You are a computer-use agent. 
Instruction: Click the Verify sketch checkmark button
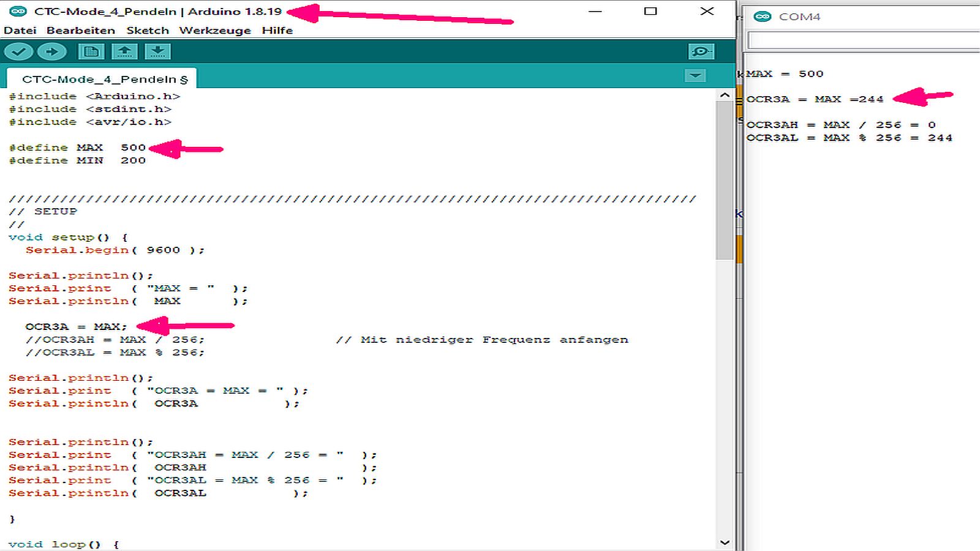pyautogui.click(x=18, y=52)
